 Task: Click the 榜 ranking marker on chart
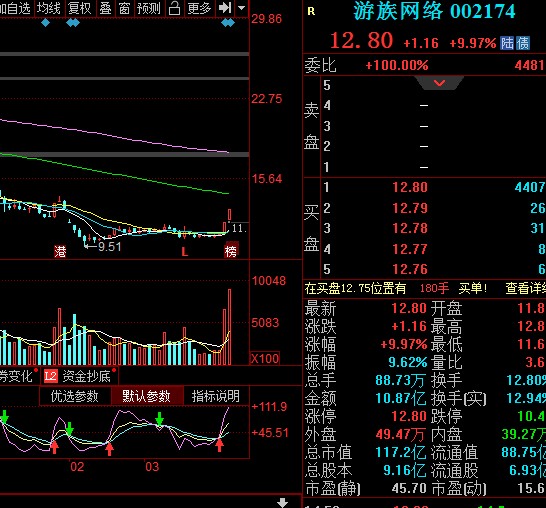(231, 251)
